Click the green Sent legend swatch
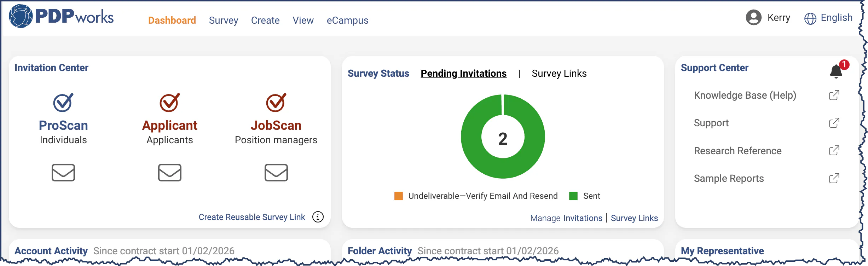This screenshot has width=868, height=266. tap(573, 196)
